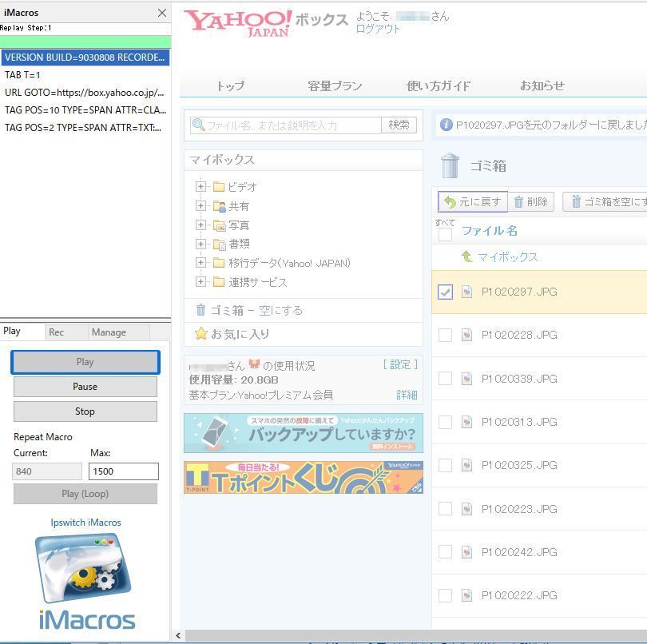
Task: Click the green up-arrow icon beside マイボックス
Action: pos(466,256)
